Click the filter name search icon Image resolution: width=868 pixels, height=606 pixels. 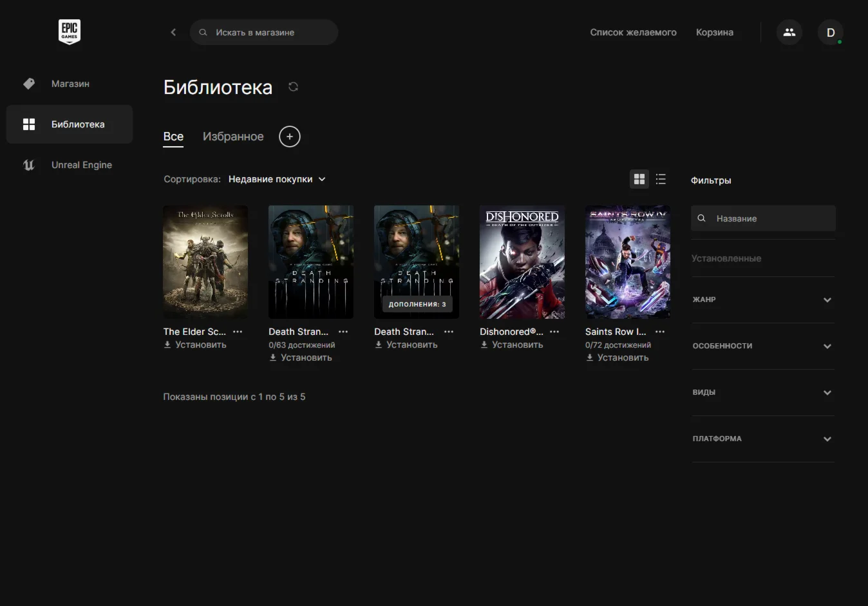[x=702, y=218]
